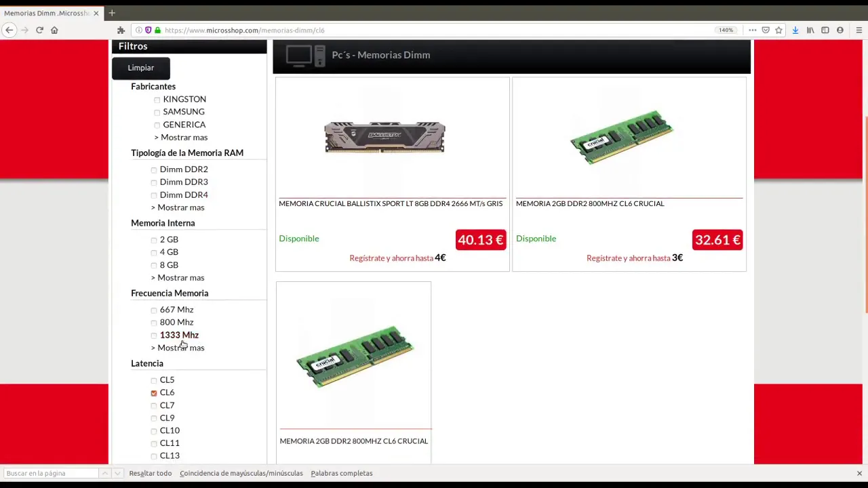Open the Library icon
The width and height of the screenshot is (868, 488).
810,30
